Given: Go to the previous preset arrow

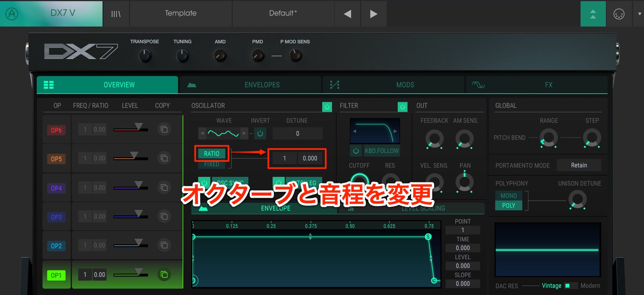Looking at the screenshot, I should pyautogui.click(x=347, y=14).
